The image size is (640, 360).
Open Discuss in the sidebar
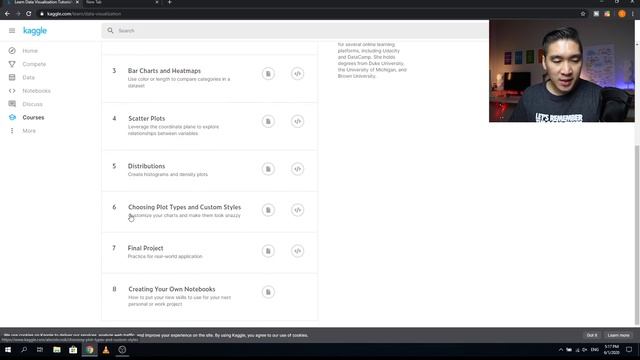32,104
